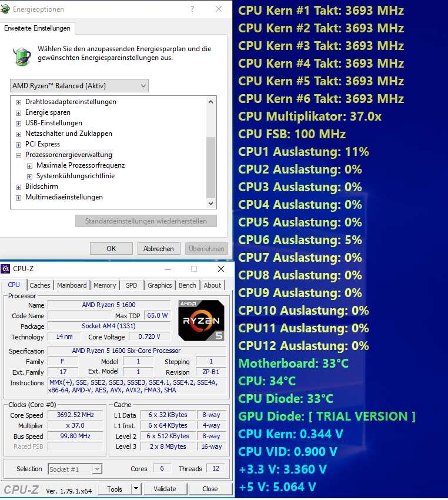
Task: Expand Drahtlosadaptereinstellungen node
Action: tap(18, 102)
